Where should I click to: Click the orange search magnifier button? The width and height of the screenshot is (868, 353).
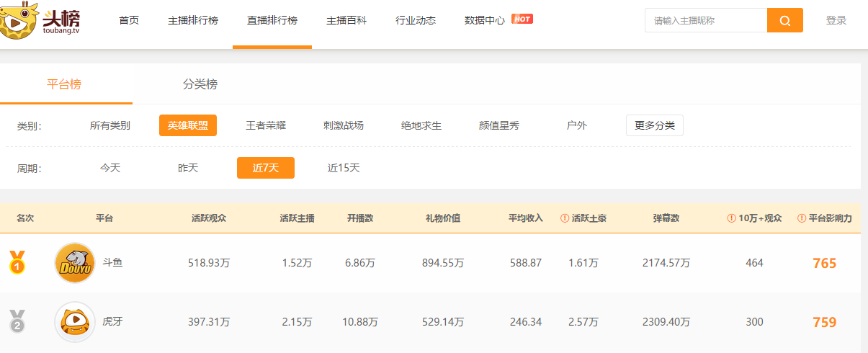pos(784,20)
